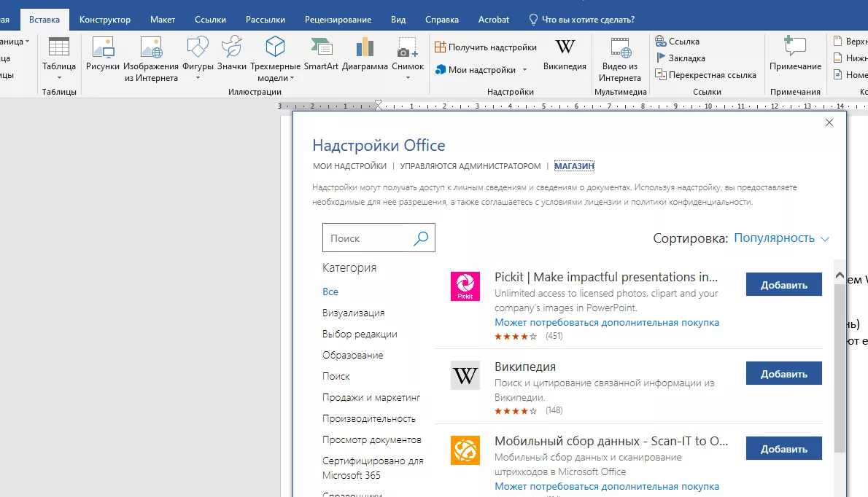Select the Визуализация category
Viewport: 868px width, 497px height.
[x=353, y=313]
